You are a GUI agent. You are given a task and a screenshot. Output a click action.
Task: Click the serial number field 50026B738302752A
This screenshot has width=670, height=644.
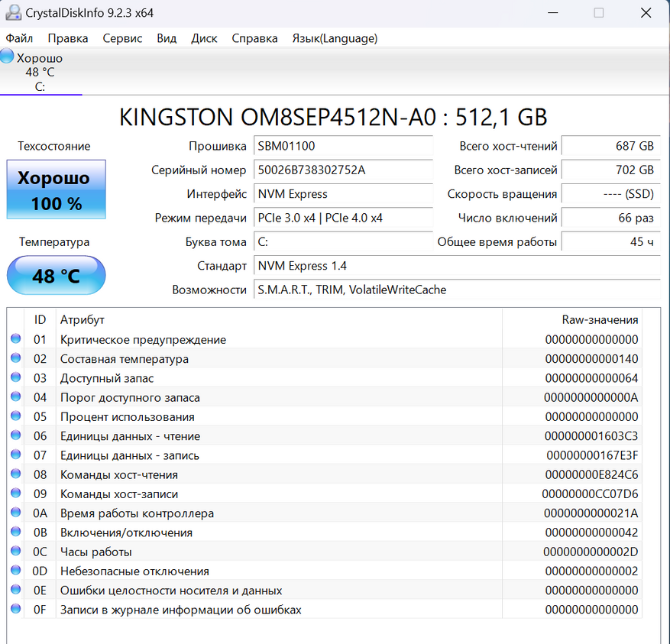pyautogui.click(x=343, y=170)
